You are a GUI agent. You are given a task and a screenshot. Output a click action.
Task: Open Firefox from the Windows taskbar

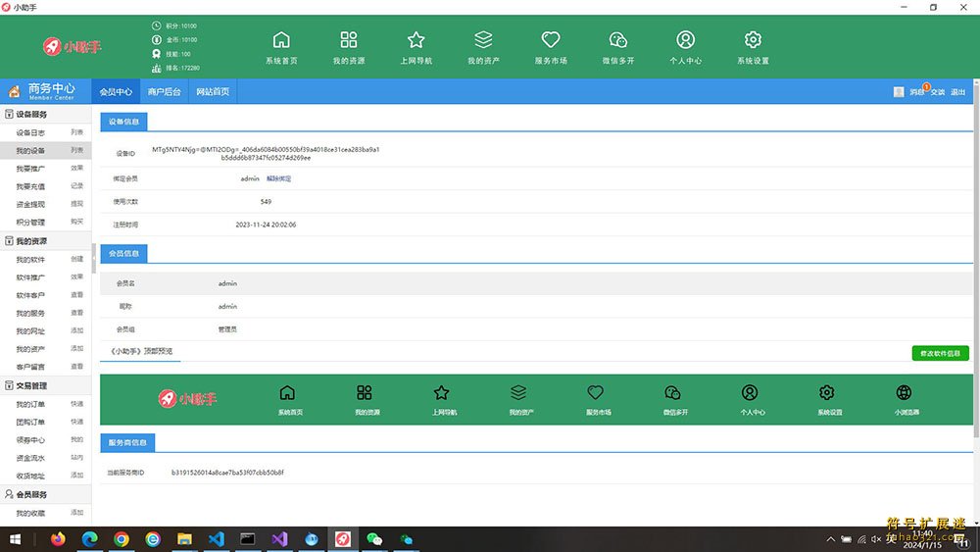tap(58, 539)
